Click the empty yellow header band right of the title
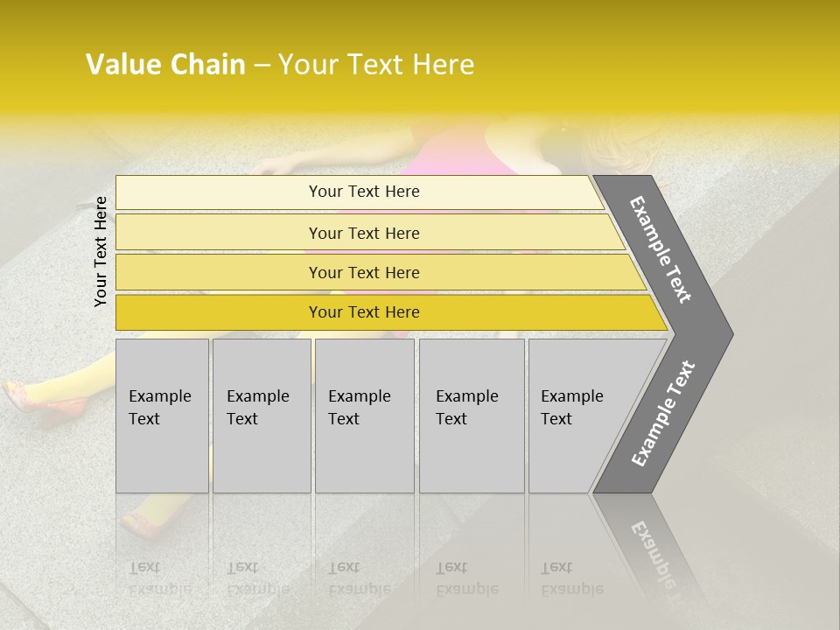Viewport: 840px width, 630px height. tap(665, 65)
